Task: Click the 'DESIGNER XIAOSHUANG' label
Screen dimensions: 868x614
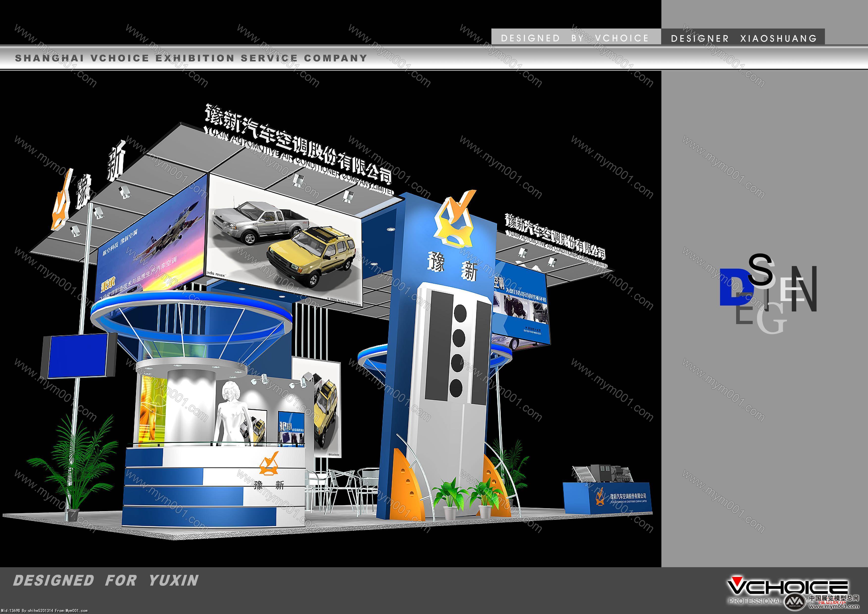Action: tap(744, 38)
